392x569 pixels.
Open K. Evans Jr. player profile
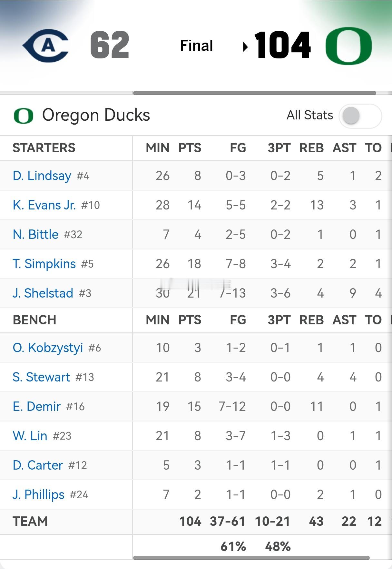click(44, 205)
